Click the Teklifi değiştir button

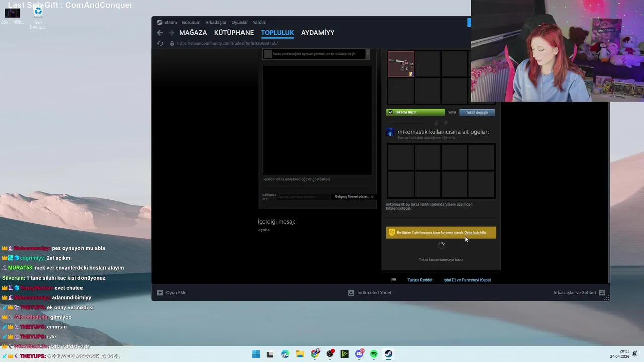tap(477, 112)
